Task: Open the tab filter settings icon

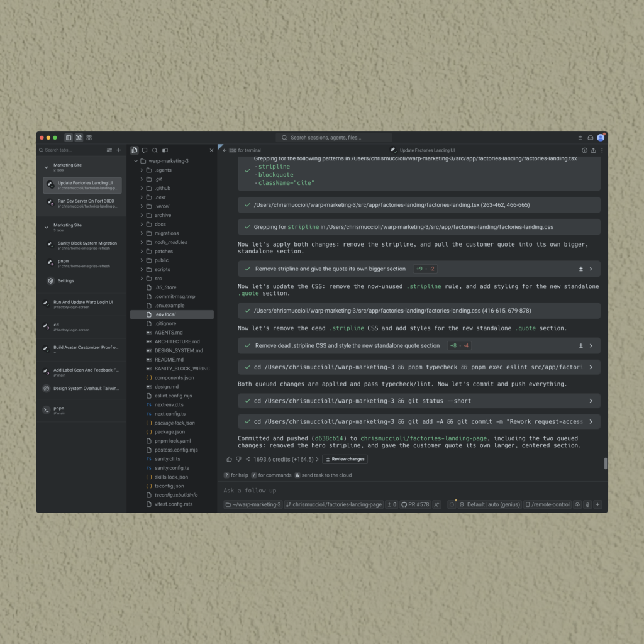Action: (x=109, y=150)
